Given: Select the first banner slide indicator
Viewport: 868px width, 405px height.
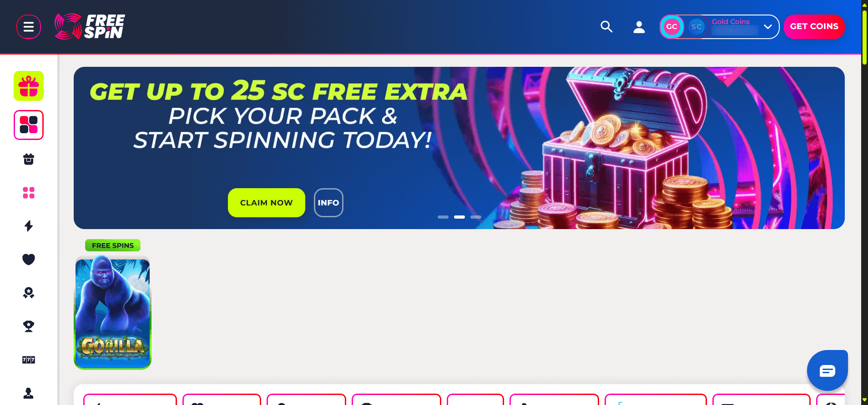Looking at the screenshot, I should (443, 217).
